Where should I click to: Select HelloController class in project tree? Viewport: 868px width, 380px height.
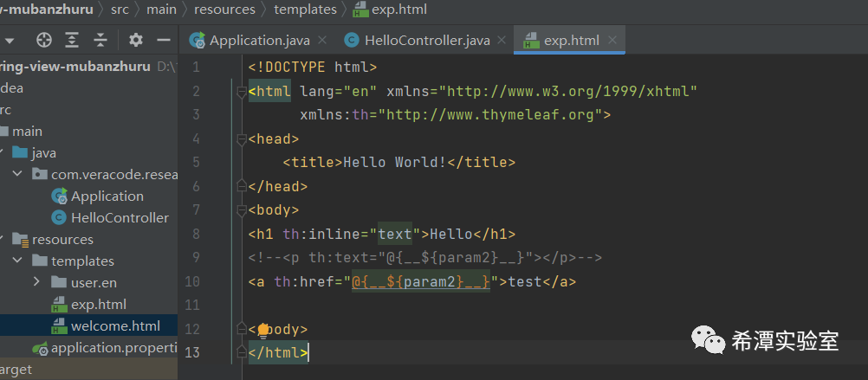120,217
